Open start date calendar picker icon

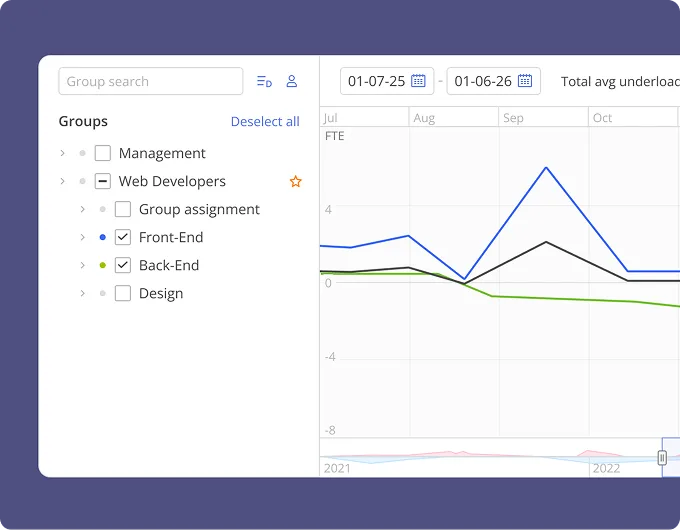click(418, 81)
